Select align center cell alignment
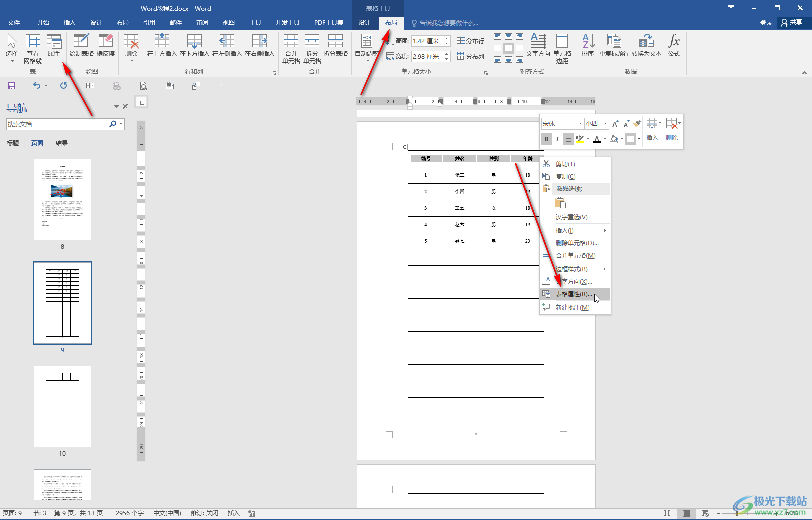The height and width of the screenshot is (520, 812). 508,48
